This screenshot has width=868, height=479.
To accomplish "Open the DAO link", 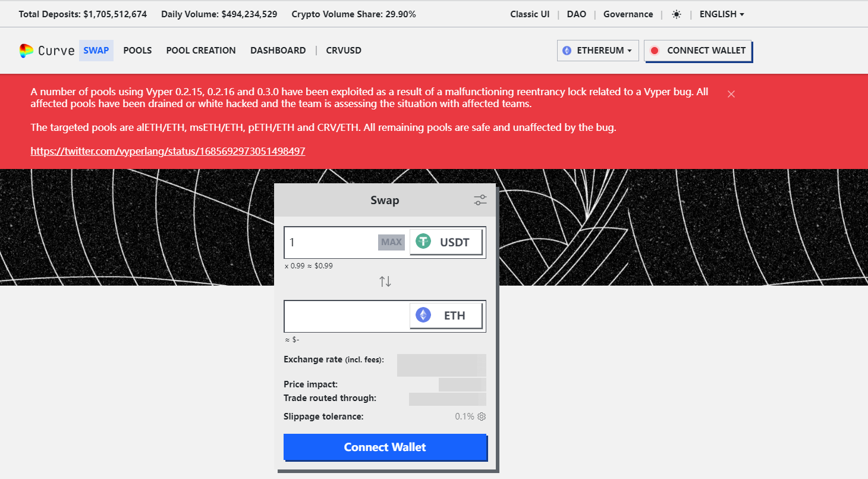I will coord(577,14).
